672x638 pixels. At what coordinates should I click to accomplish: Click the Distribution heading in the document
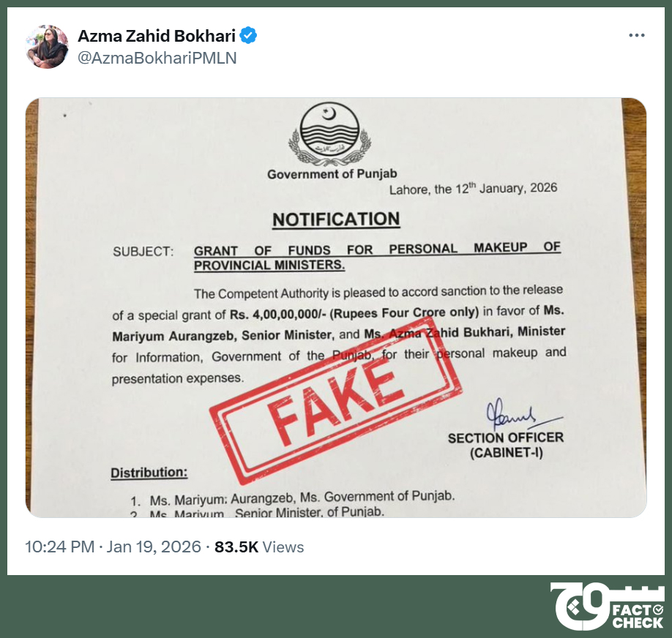(149, 473)
